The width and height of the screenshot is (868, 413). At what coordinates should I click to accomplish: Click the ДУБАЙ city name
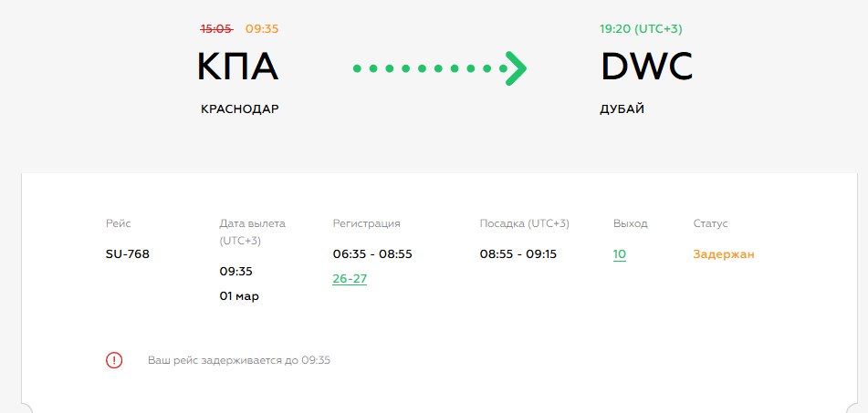click(x=622, y=109)
